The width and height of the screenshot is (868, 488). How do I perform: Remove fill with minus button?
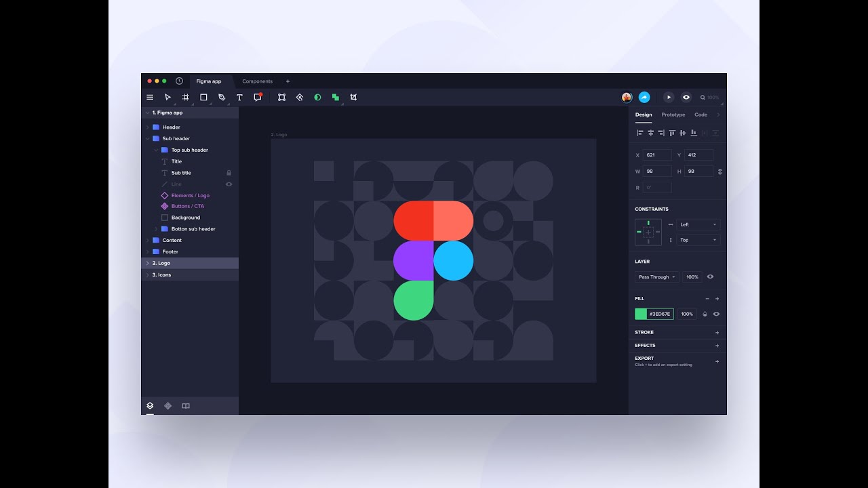tap(707, 299)
